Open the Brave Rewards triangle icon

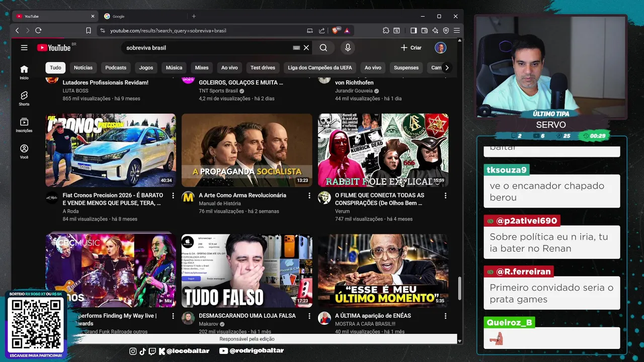click(x=347, y=31)
